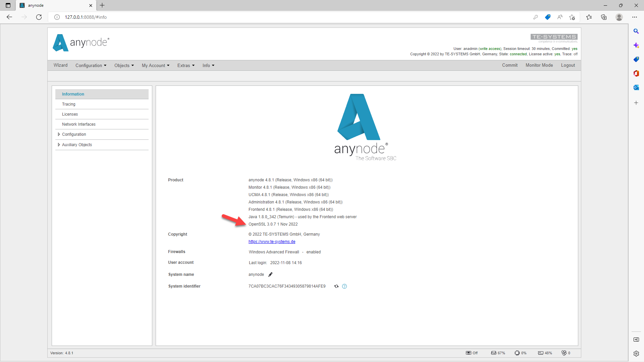Open the Edge sidebar search icon
The height and width of the screenshot is (362, 644).
636,31
